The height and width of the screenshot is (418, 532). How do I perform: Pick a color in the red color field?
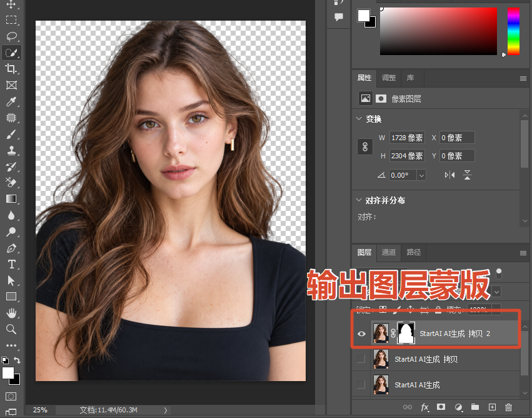(438, 31)
